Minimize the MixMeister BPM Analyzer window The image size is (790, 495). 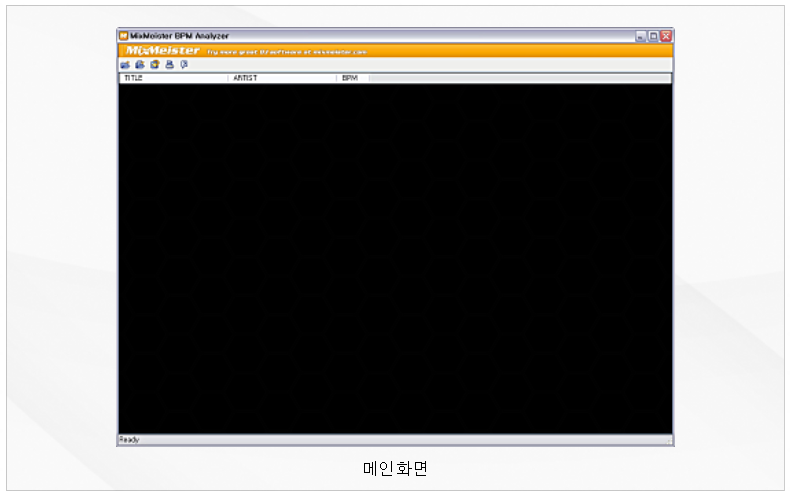click(640, 36)
